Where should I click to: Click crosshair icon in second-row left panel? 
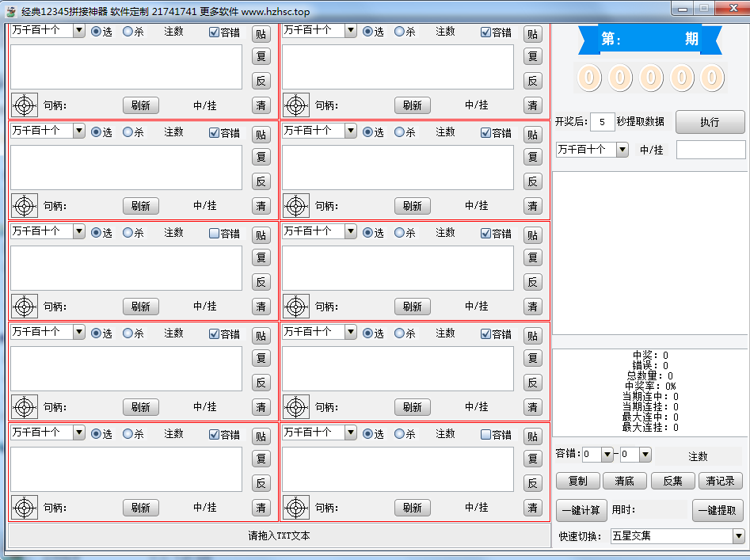(x=25, y=206)
